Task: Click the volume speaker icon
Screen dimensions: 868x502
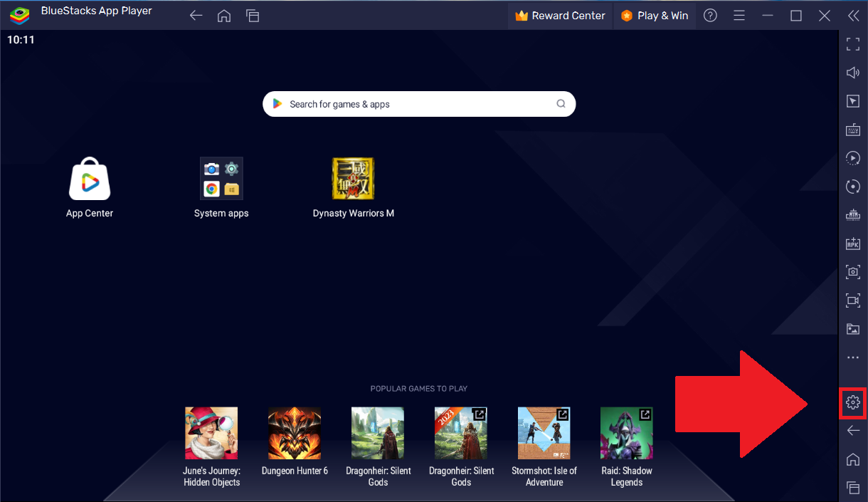Action: click(x=852, y=73)
